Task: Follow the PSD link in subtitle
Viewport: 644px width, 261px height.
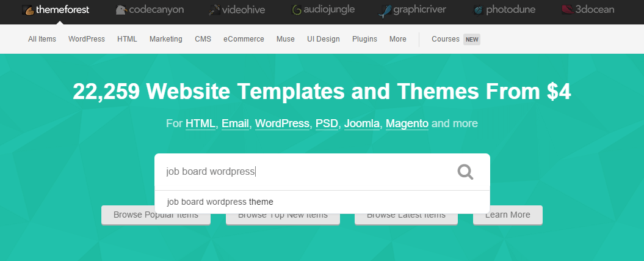Action: coord(327,123)
